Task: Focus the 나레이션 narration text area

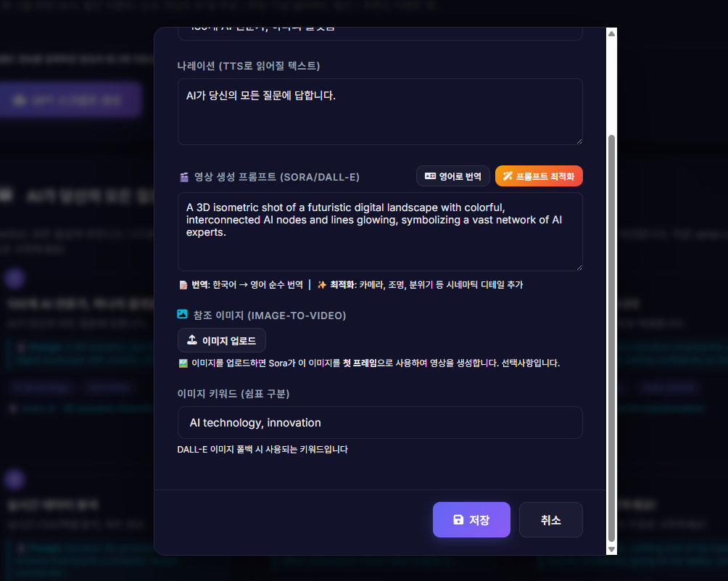Action: click(x=380, y=112)
